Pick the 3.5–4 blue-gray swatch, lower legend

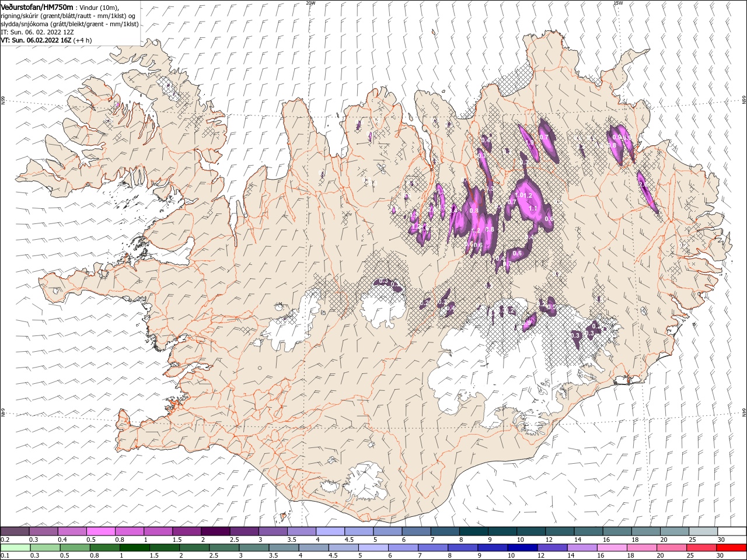pyautogui.click(x=284, y=548)
